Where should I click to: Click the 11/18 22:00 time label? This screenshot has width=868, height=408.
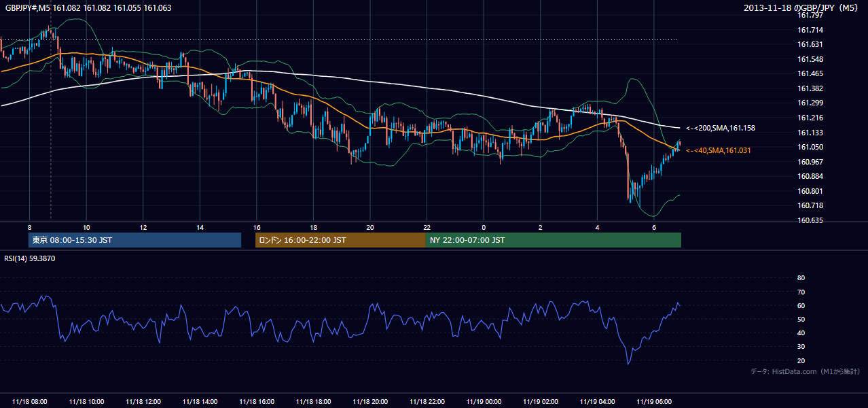[427, 402]
